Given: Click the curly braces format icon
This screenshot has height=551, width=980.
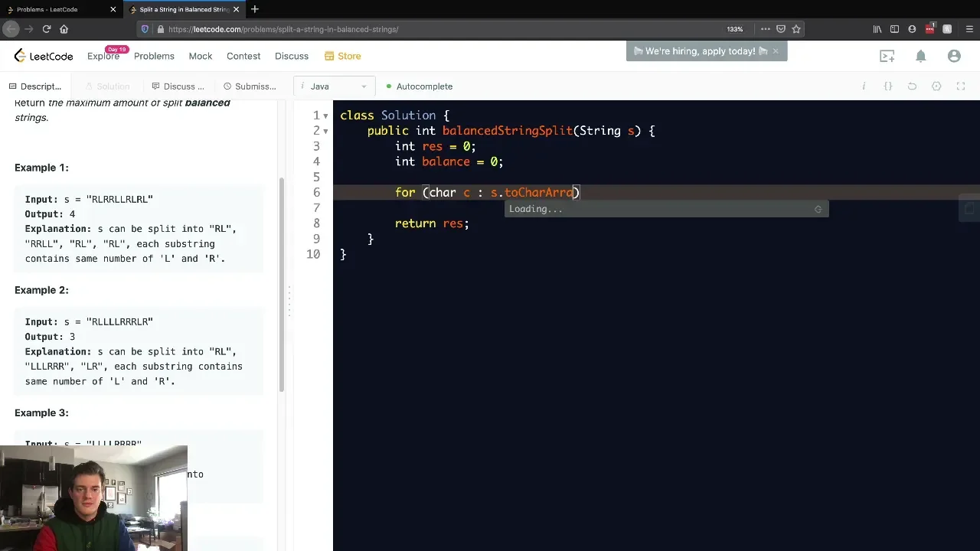Looking at the screenshot, I should pyautogui.click(x=888, y=86).
